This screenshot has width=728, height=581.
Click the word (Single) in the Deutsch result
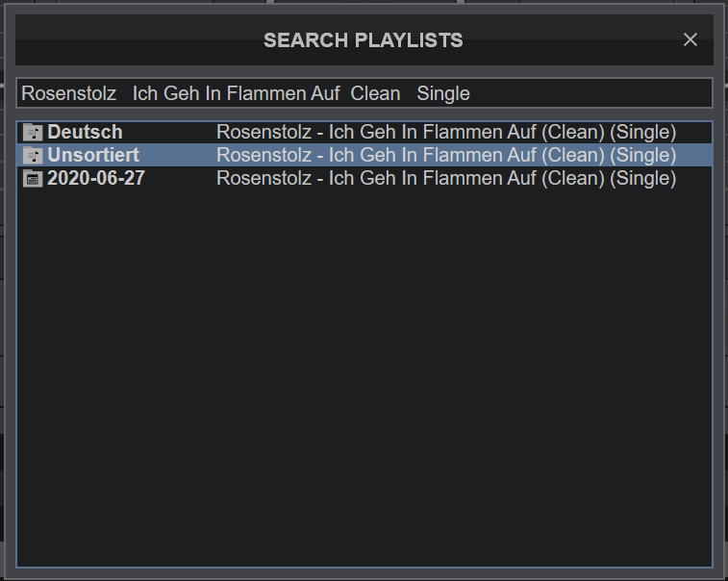pyautogui.click(x=643, y=132)
